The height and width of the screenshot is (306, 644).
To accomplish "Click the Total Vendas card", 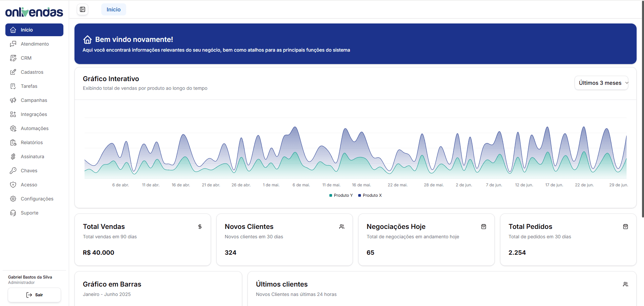I will tap(142, 239).
